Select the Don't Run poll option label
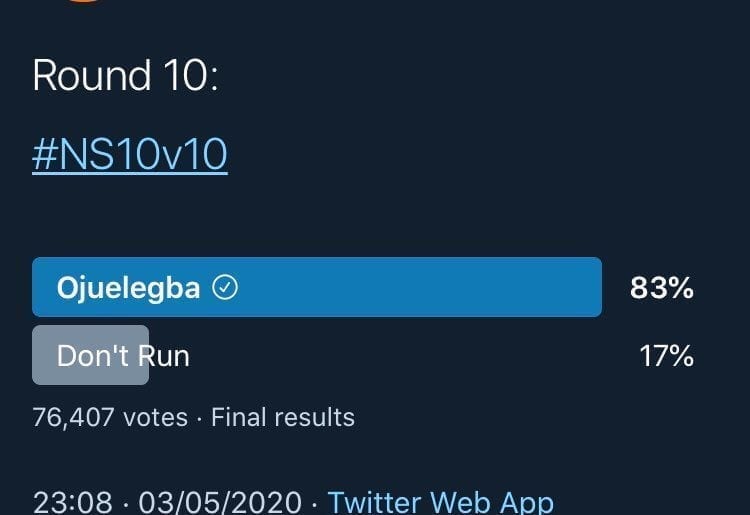The height and width of the screenshot is (515, 750). pos(123,355)
